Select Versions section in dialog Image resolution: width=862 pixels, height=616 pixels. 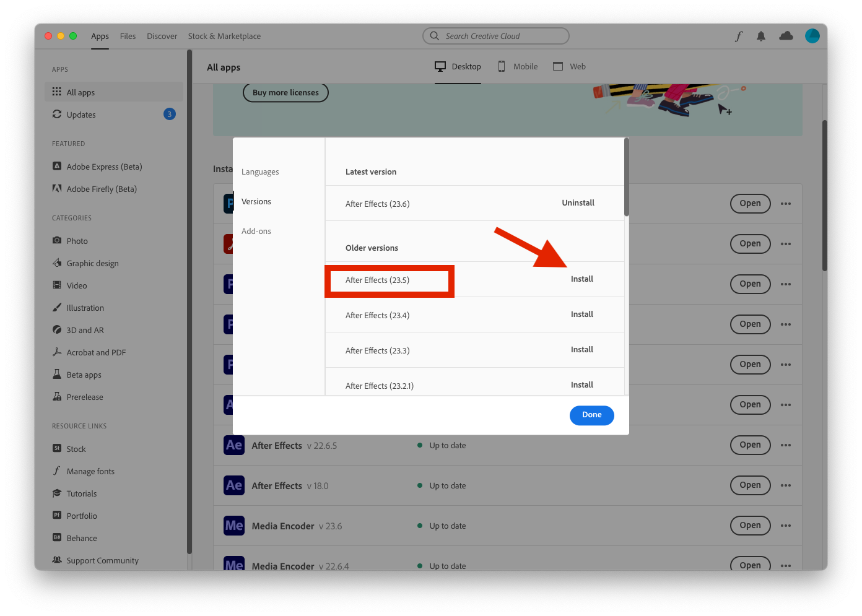tap(256, 202)
